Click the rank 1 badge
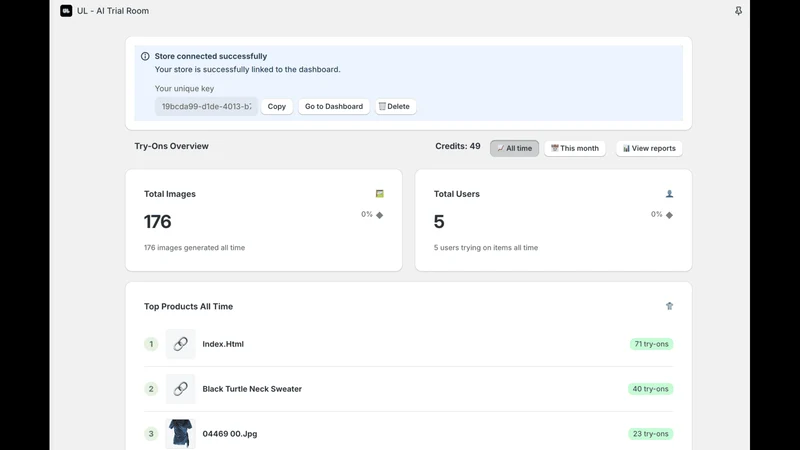Image resolution: width=800 pixels, height=450 pixels. pyautogui.click(x=151, y=344)
